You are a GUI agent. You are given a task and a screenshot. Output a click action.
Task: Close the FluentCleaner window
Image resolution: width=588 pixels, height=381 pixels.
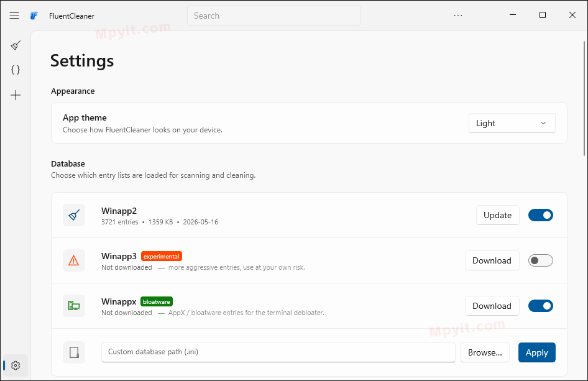click(572, 15)
